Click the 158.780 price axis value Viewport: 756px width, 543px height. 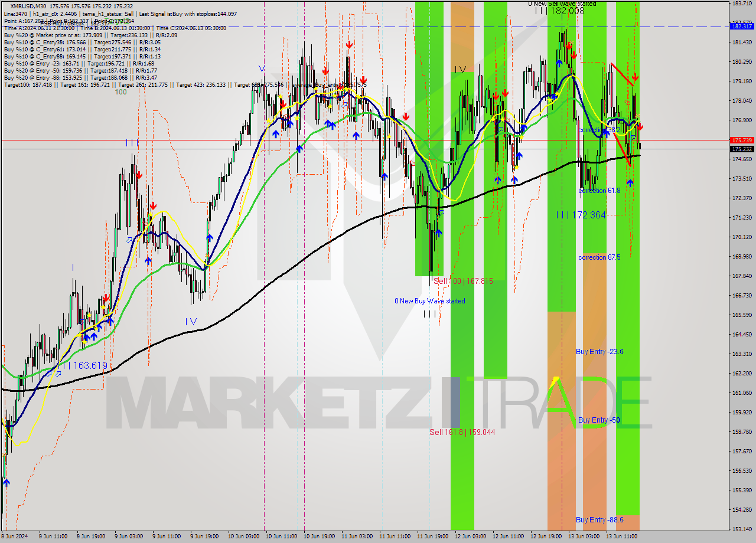click(742, 432)
